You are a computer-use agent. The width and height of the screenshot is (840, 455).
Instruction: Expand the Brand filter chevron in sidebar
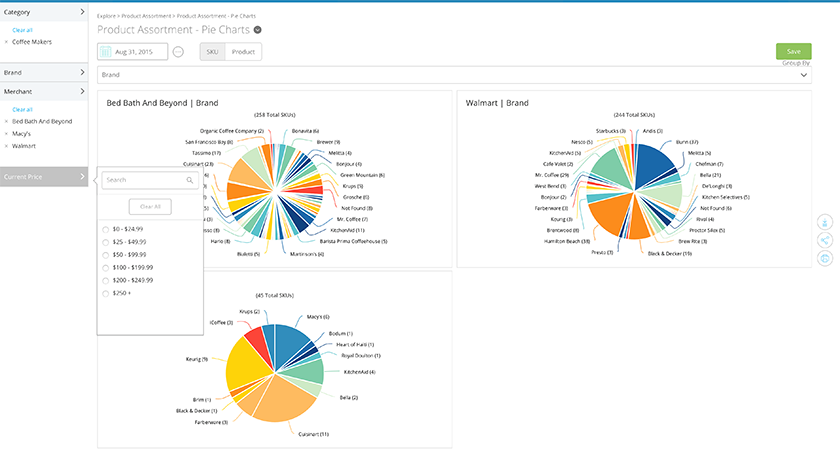82,72
